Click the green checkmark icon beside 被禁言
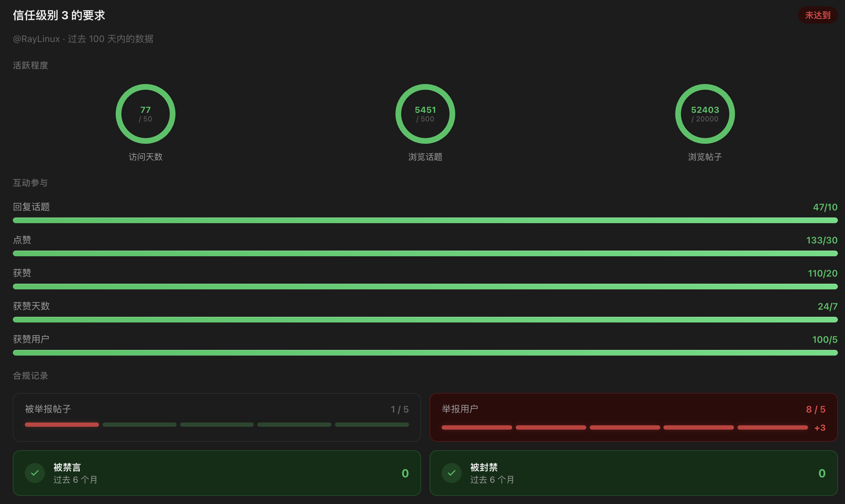 (35, 473)
